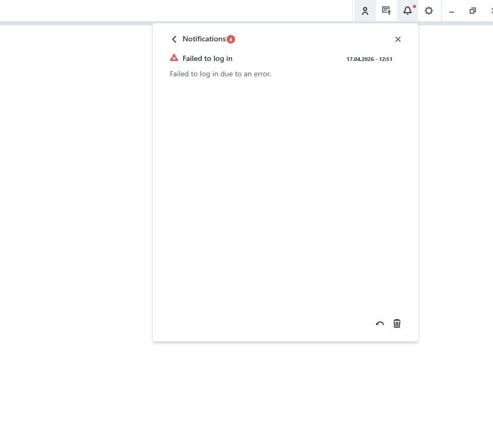Click the 17.04.2026 - 12:51 timestamp
This screenshot has height=448, width=493.
pos(369,59)
